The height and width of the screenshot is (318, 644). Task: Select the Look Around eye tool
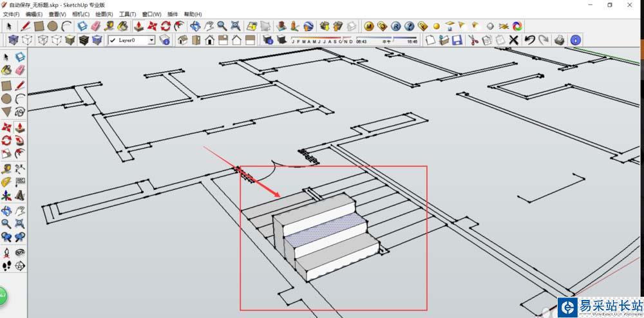[x=20, y=252]
